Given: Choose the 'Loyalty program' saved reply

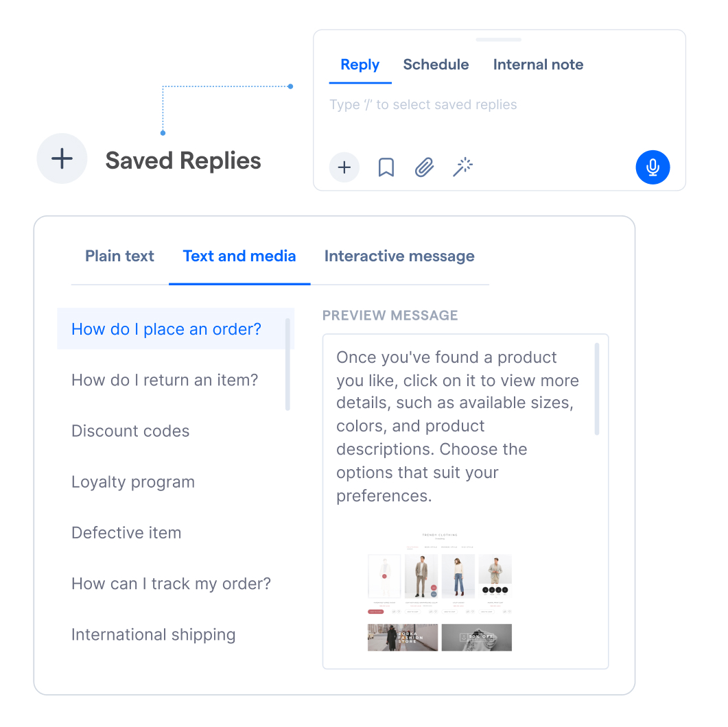Looking at the screenshot, I should (x=133, y=482).
